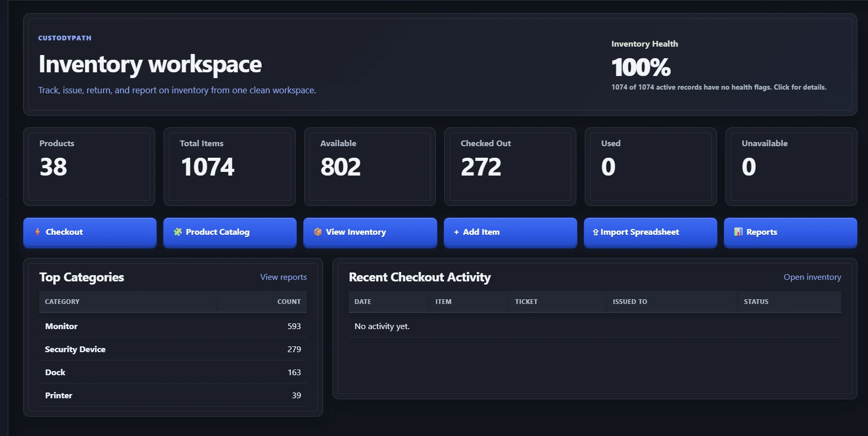Click the Add Item button
Viewport: 868px width, 436px height.
pos(510,232)
